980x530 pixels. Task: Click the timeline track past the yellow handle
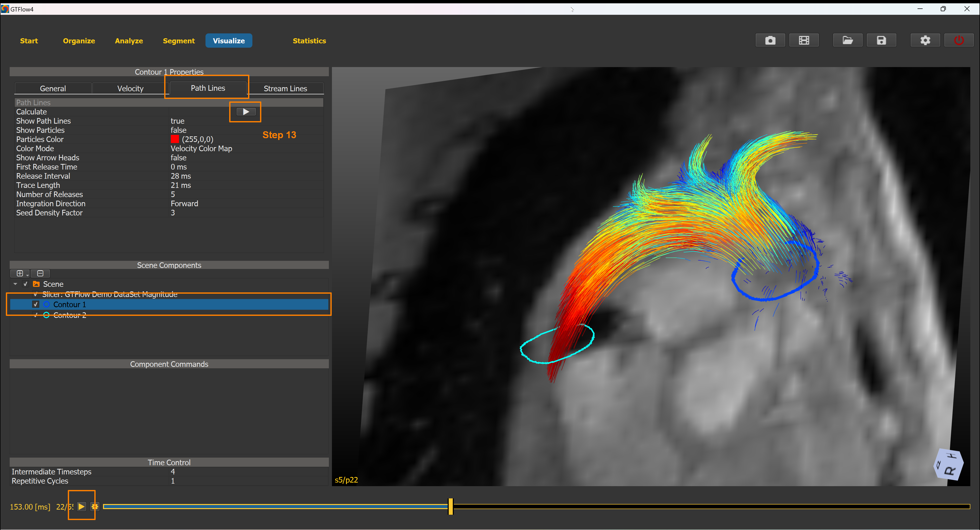coord(711,506)
